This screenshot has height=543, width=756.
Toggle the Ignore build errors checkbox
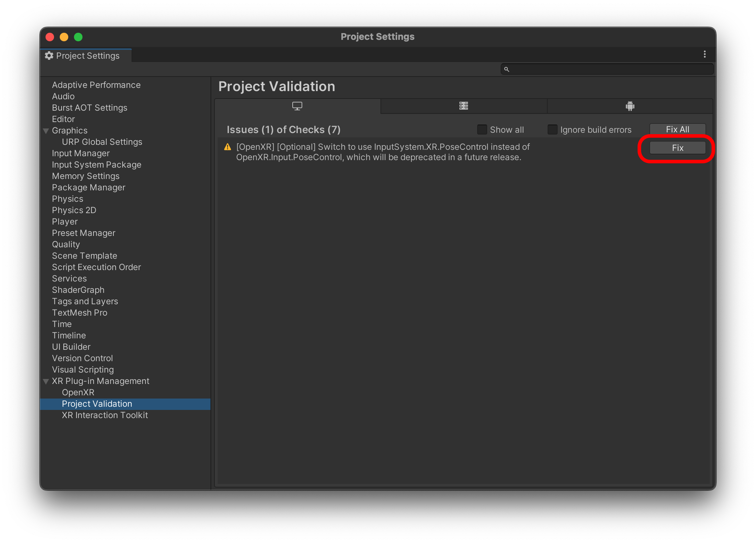[x=552, y=130]
